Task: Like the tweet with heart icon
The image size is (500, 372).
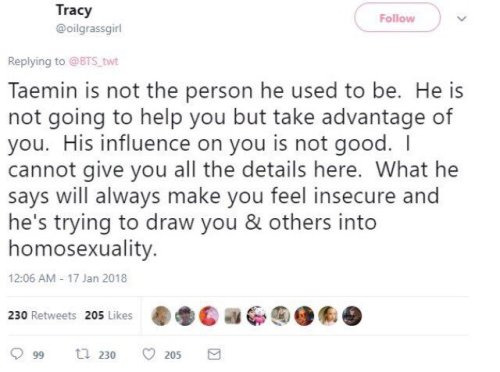Action: coord(149,354)
